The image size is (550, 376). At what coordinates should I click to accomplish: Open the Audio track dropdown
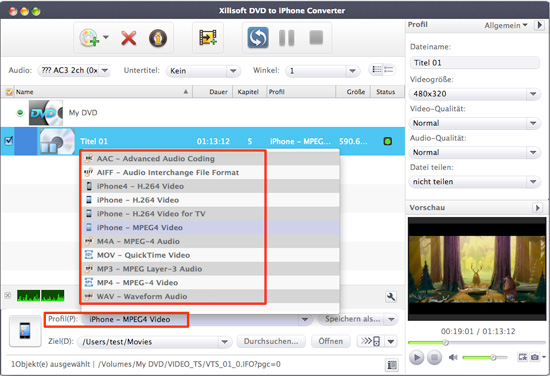click(x=74, y=70)
